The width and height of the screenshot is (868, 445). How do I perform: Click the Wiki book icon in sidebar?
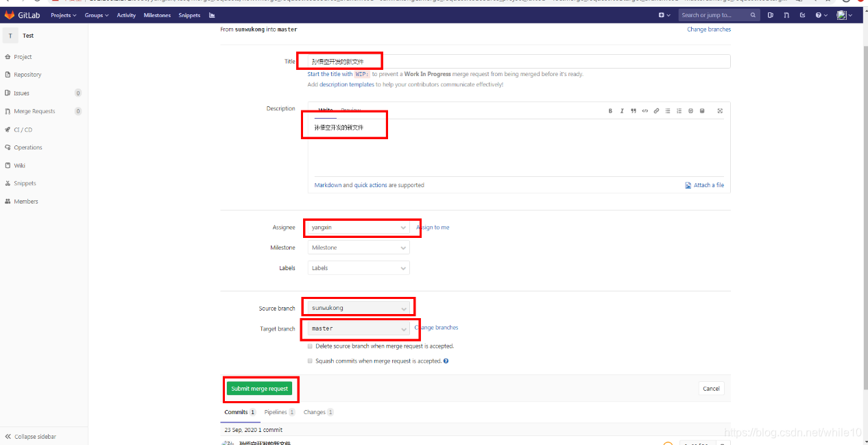(x=8, y=165)
